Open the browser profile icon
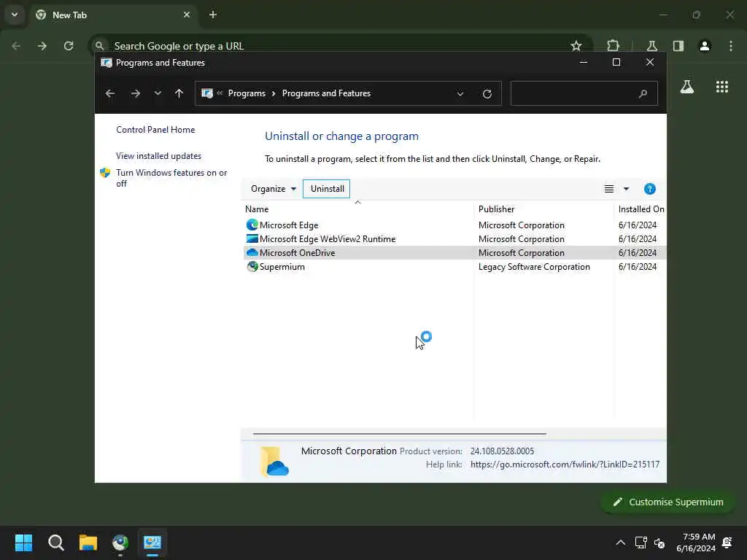Viewport: 747px width, 560px height. 705,46
